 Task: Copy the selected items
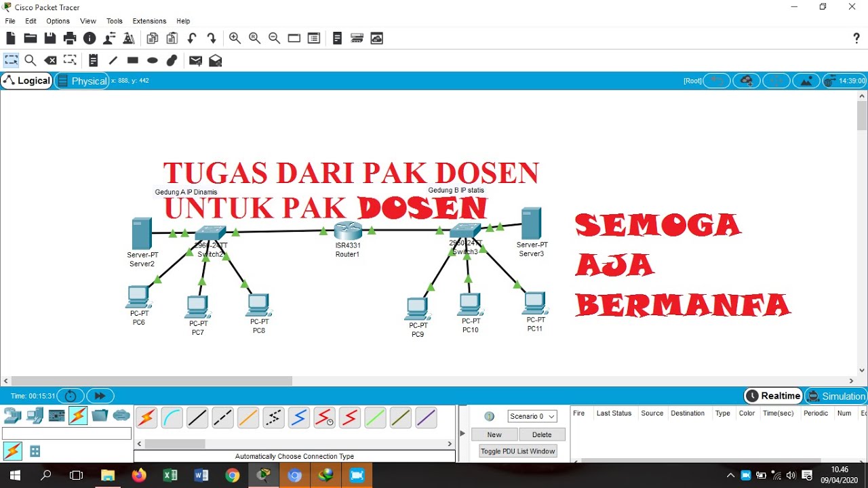coord(153,39)
